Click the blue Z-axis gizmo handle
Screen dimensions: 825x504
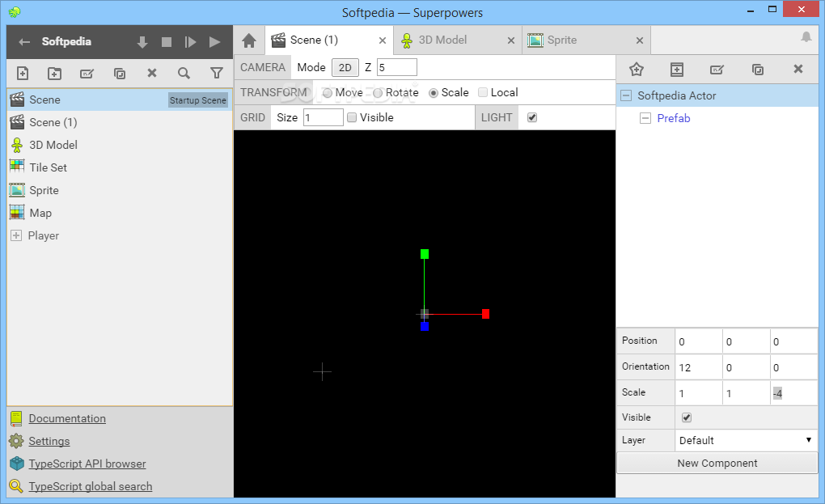click(425, 327)
